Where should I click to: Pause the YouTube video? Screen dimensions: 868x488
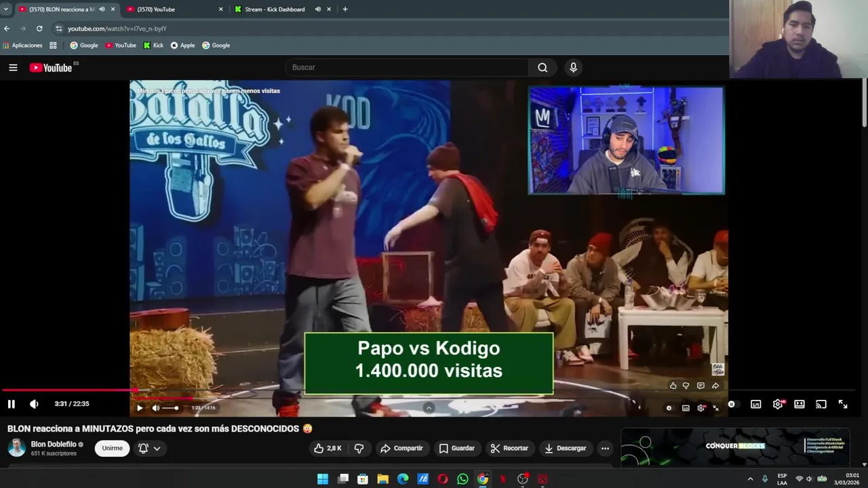12,404
